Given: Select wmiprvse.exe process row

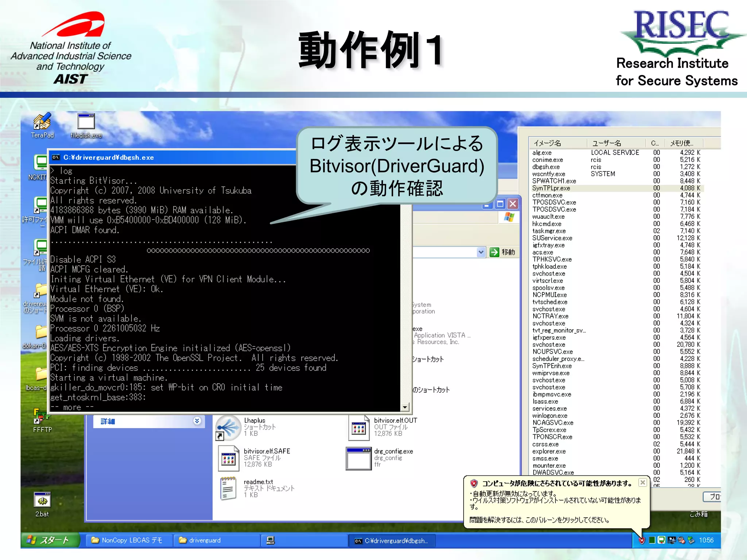Looking at the screenshot, I should [616, 373].
